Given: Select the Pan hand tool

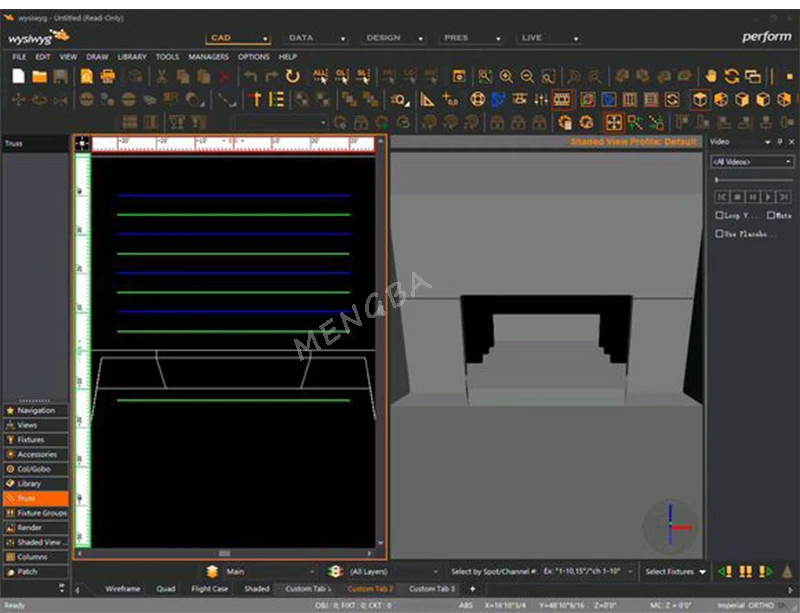Looking at the screenshot, I should [x=710, y=77].
